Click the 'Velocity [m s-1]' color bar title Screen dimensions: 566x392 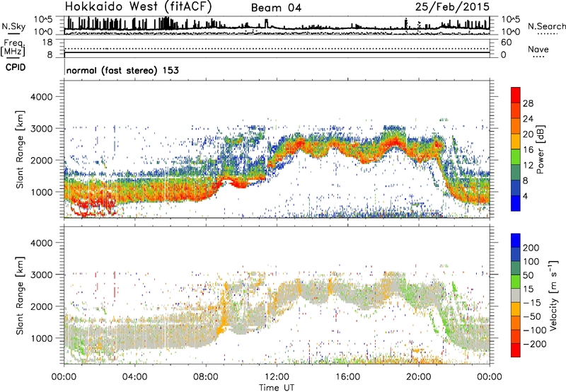(553, 294)
